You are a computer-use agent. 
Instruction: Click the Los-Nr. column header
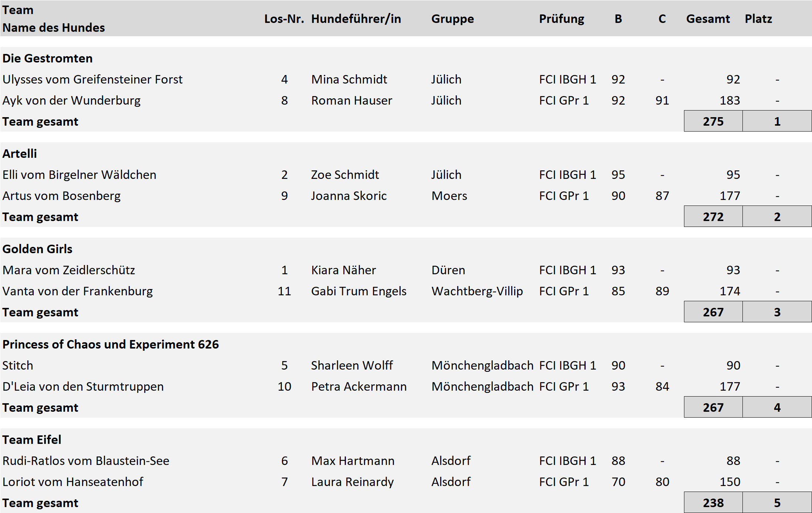[x=284, y=19]
